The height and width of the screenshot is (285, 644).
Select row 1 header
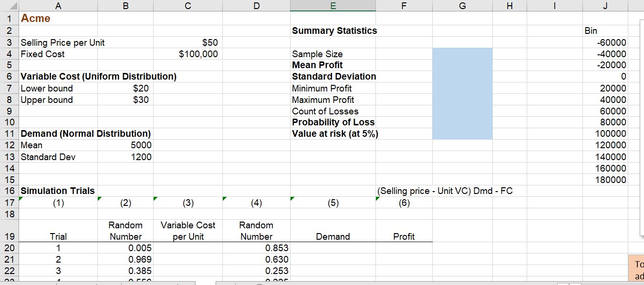point(9,19)
